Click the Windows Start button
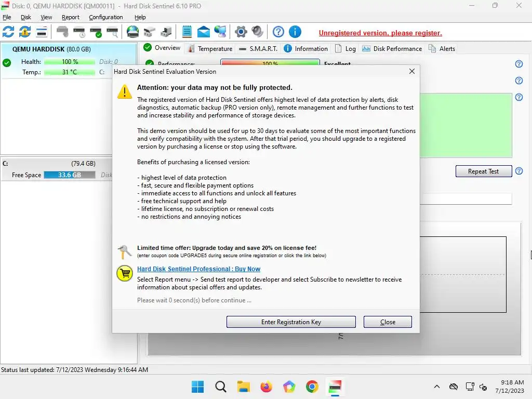Image resolution: width=532 pixels, height=399 pixels. pyautogui.click(x=198, y=387)
